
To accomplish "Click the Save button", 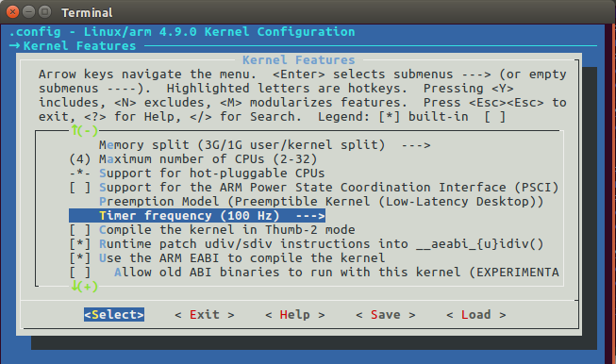I will 386,315.
